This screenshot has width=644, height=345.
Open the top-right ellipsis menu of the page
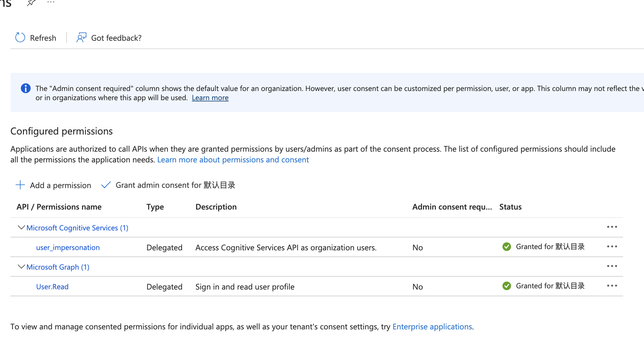51,2
